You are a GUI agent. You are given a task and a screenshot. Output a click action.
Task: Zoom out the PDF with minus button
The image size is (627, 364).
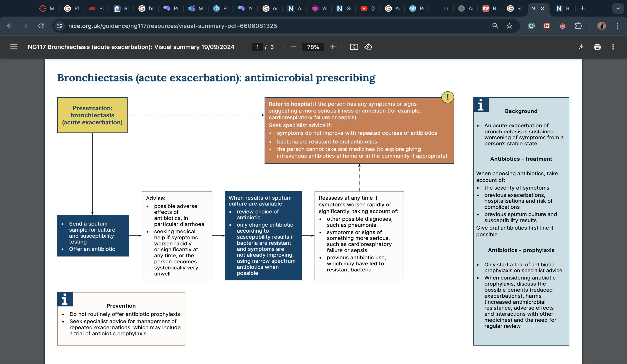(x=294, y=47)
